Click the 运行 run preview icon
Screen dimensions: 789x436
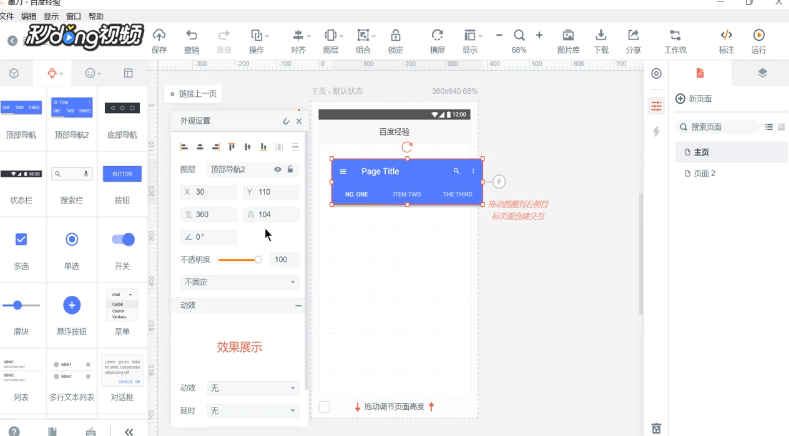[x=759, y=35]
